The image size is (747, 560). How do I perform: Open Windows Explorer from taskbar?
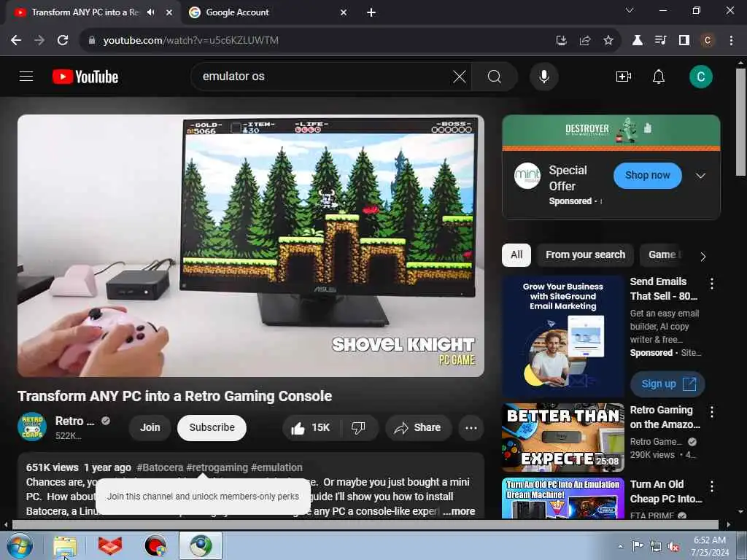point(65,545)
